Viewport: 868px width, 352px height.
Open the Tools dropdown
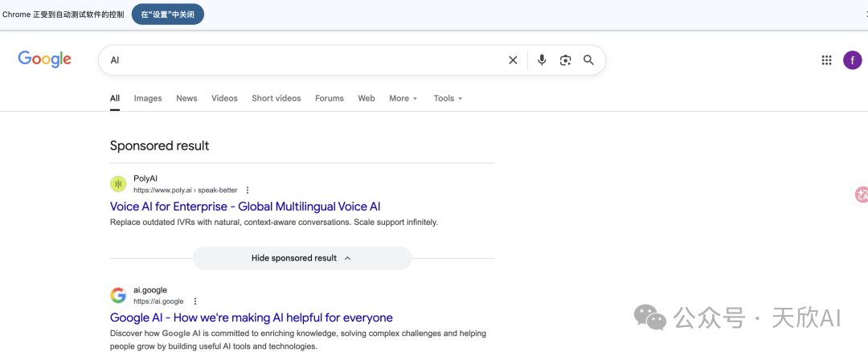(448, 98)
